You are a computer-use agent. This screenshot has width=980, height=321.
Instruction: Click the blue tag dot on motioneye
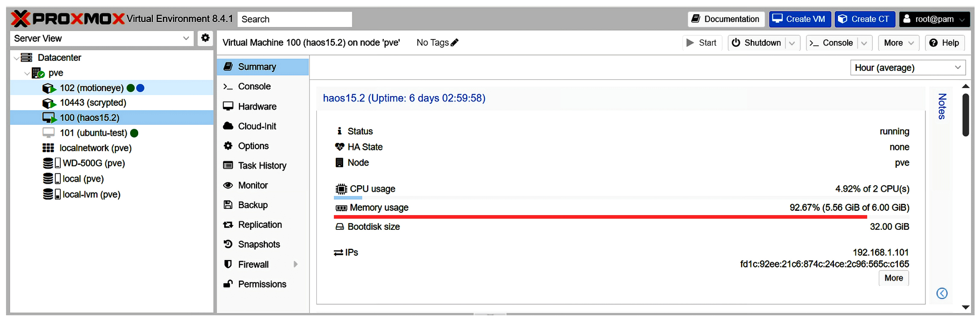click(140, 88)
